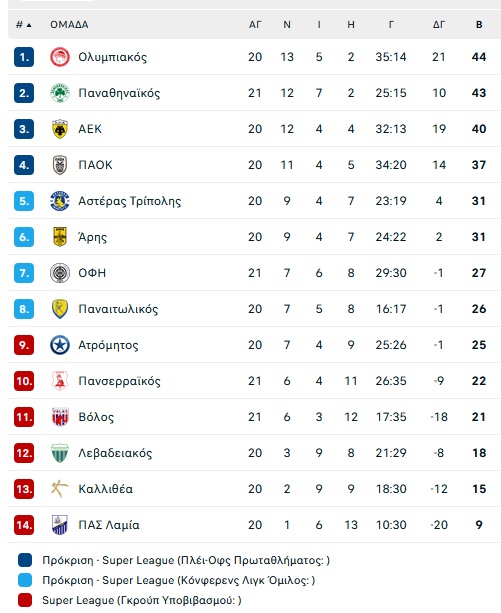Click the red rank 14 position badge
The height and width of the screenshot is (613, 501).
coord(24,525)
